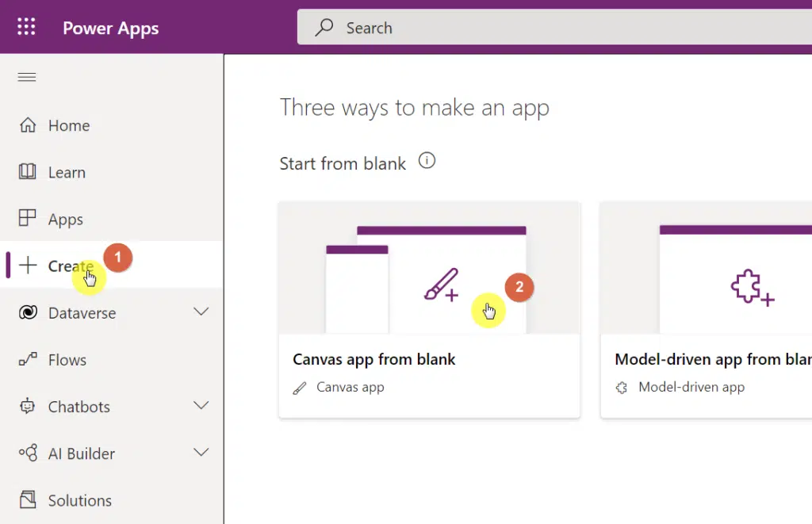Go to Home in the sidebar
Screen dimensions: 812x524
tap(112, 125)
